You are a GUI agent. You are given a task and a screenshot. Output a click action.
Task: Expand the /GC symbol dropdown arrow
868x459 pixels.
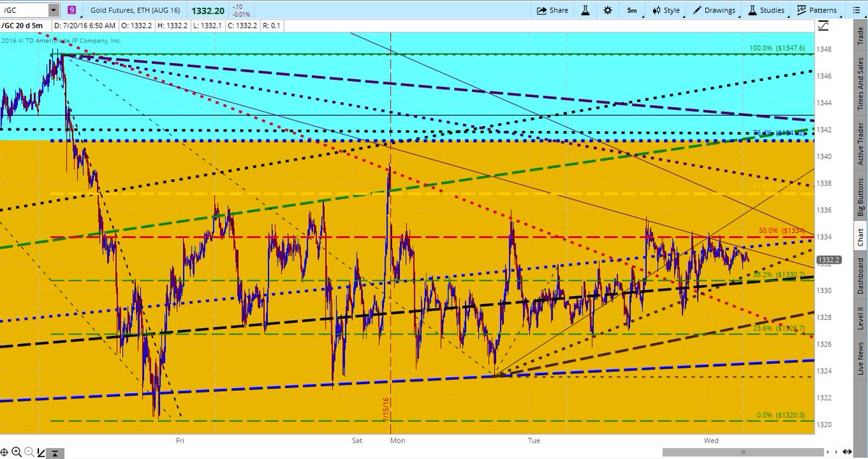54,10
